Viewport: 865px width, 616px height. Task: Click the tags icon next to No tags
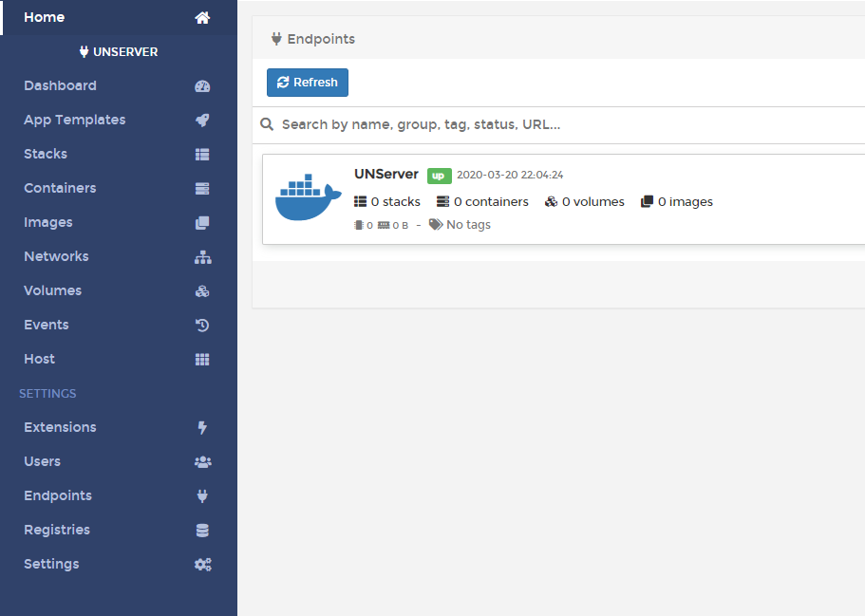tap(436, 224)
